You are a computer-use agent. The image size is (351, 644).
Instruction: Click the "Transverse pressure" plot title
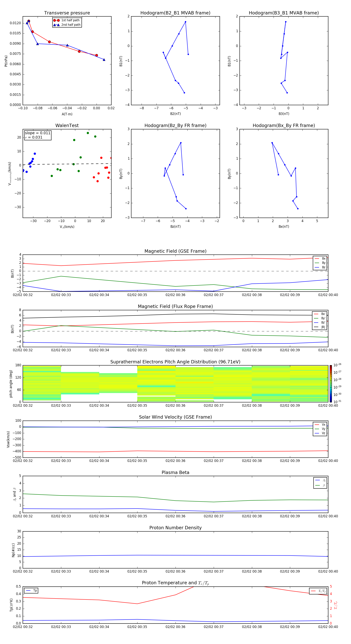click(x=67, y=13)
